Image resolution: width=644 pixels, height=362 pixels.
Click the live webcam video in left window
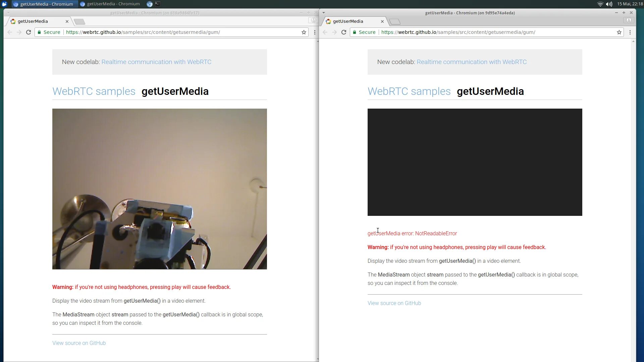160,189
